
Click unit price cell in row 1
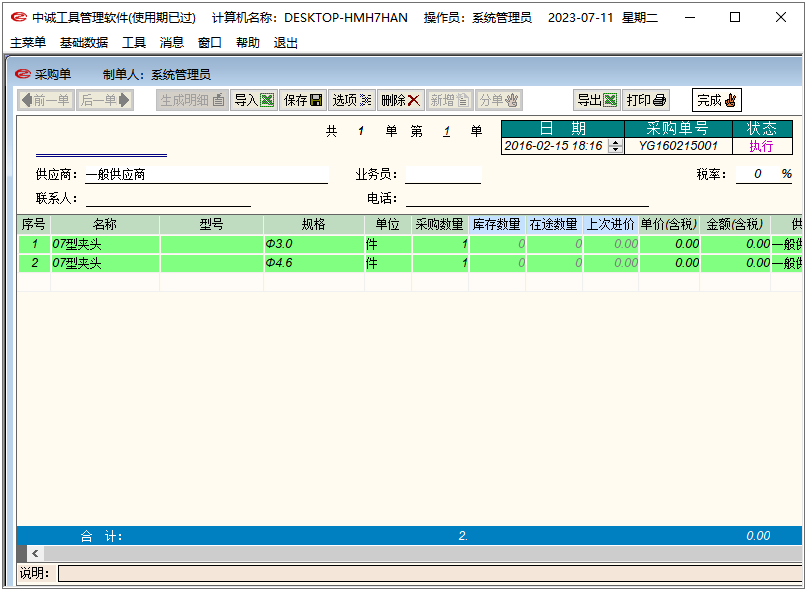[x=669, y=244]
